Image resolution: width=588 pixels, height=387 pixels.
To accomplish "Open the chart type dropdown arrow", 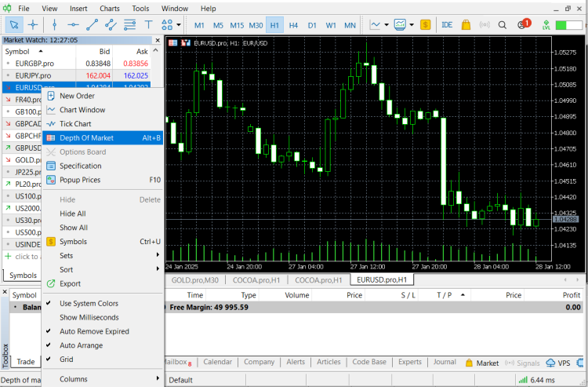I will [x=387, y=24].
